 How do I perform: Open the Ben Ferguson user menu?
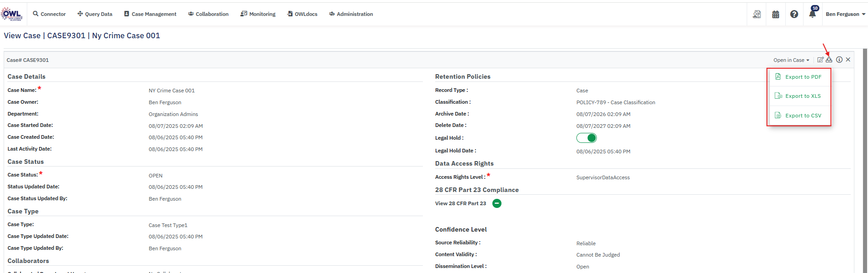[x=845, y=14]
